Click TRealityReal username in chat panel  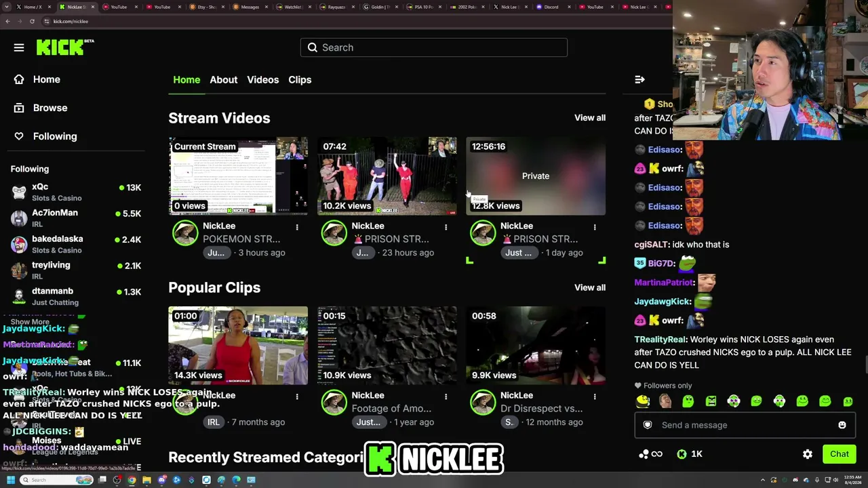coord(660,340)
